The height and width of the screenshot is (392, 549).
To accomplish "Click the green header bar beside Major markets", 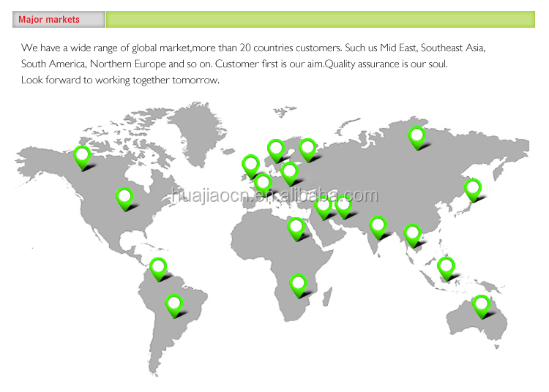I will pos(321,19).
